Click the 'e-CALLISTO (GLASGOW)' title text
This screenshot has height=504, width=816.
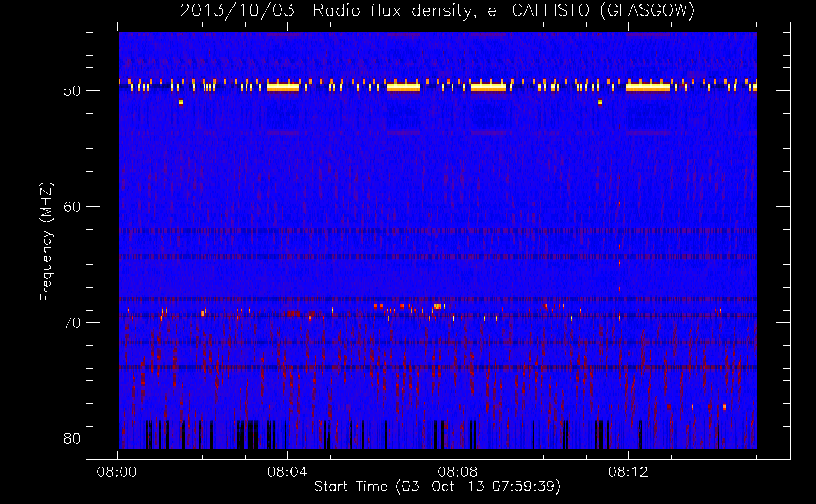click(591, 11)
